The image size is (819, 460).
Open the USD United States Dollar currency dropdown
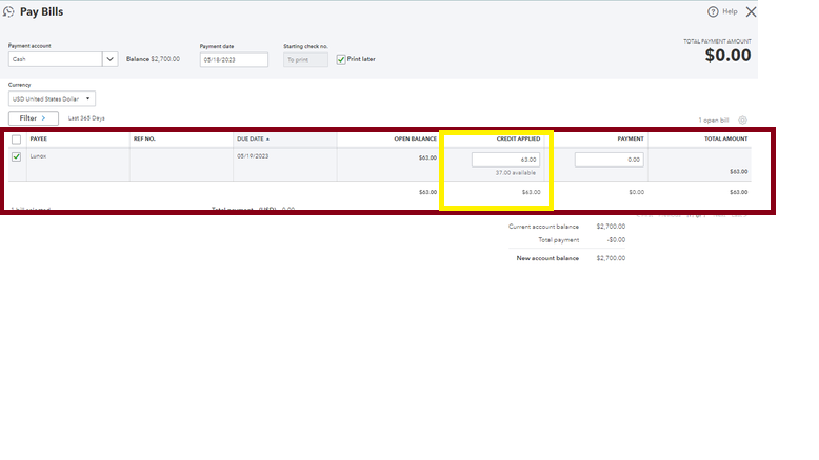coord(52,99)
